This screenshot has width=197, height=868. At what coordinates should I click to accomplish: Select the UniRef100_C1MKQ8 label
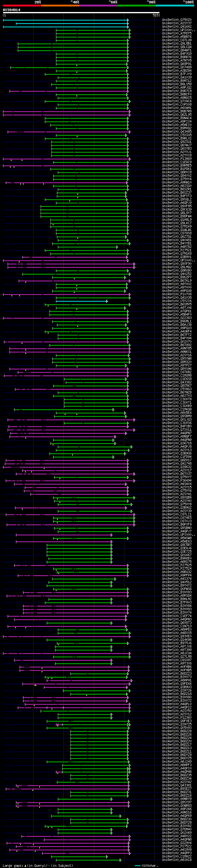(177, 410)
